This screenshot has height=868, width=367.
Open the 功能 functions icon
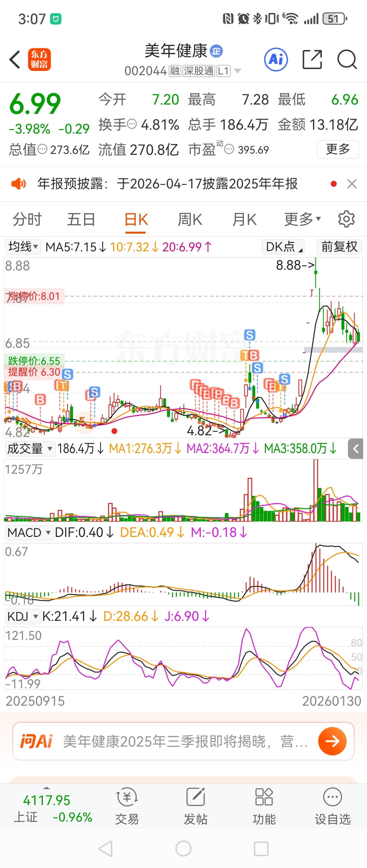click(264, 806)
